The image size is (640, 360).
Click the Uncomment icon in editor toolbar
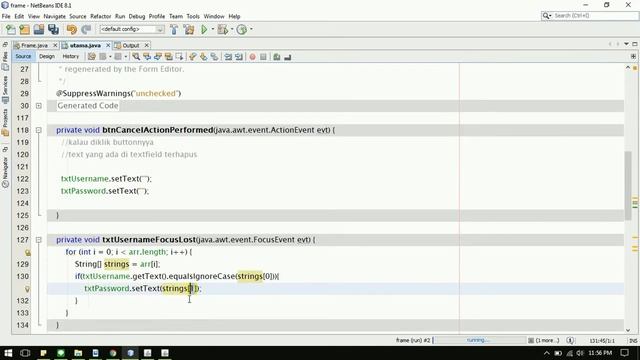click(288, 57)
